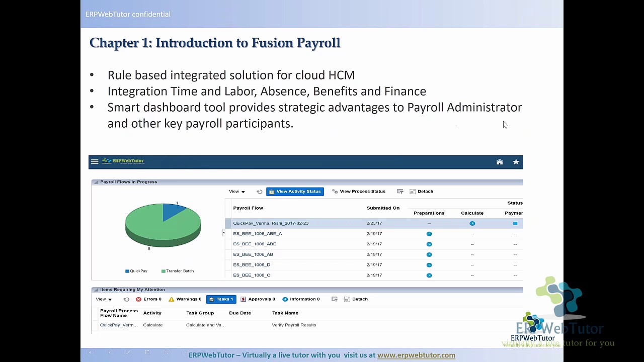Screen dimensions: 644x362
Task: Click the Preparations column header
Action: [429, 213]
